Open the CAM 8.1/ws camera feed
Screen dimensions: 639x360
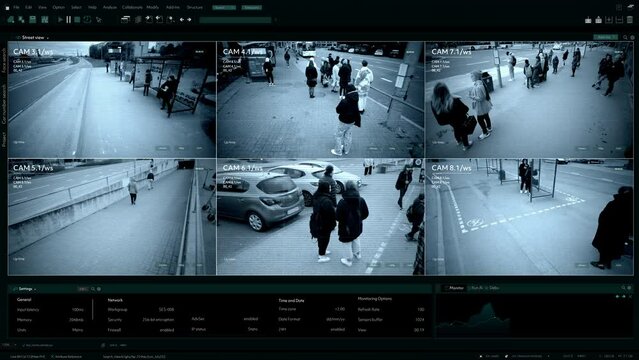529,217
